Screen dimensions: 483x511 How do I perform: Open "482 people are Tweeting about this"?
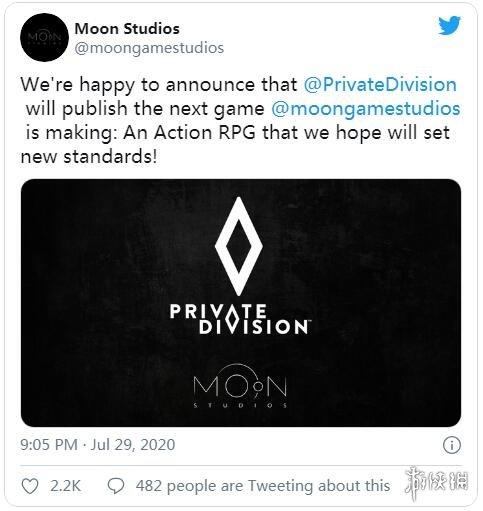coord(263,486)
